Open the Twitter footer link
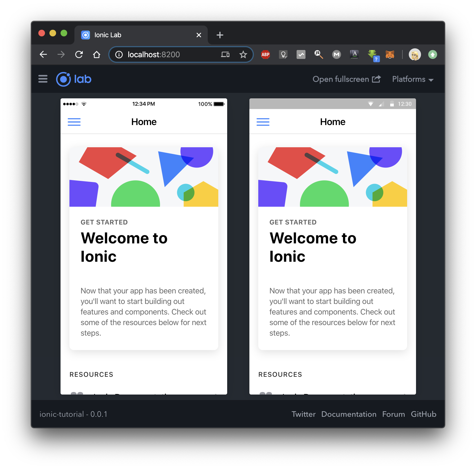Screen dimensions: 476x469 tap(304, 414)
